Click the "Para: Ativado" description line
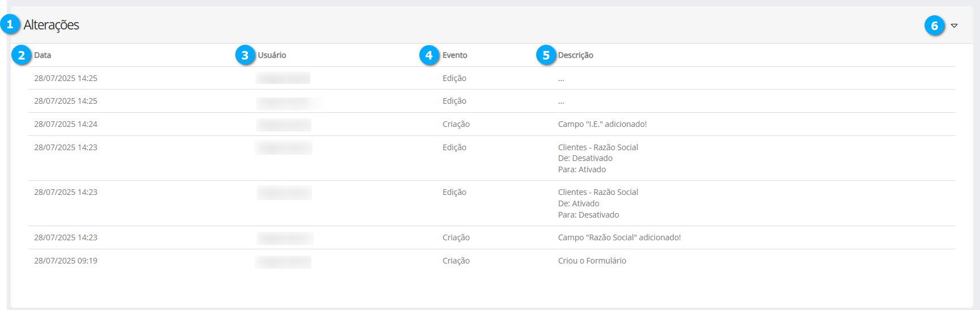Image resolution: width=980 pixels, height=310 pixels. (581, 169)
